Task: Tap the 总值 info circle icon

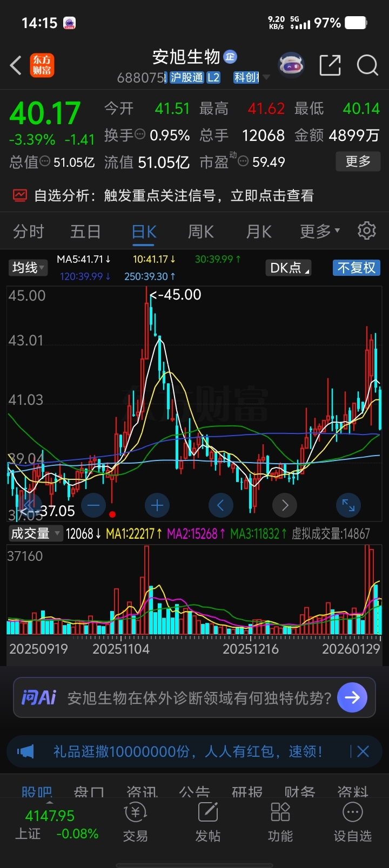Action: [45, 161]
